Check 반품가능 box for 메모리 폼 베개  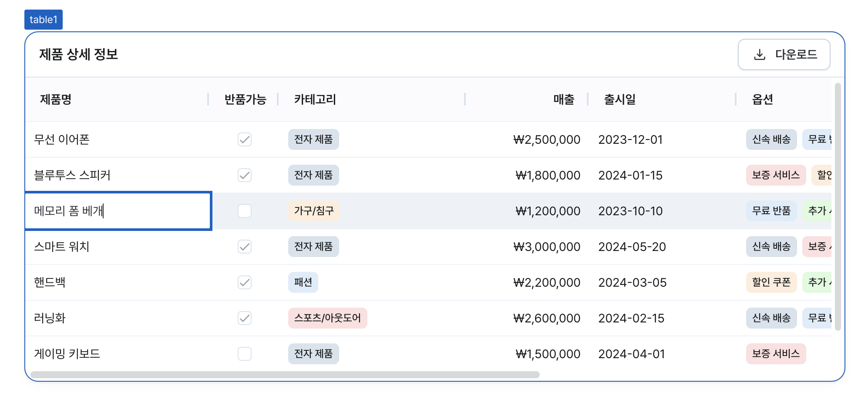coord(245,211)
